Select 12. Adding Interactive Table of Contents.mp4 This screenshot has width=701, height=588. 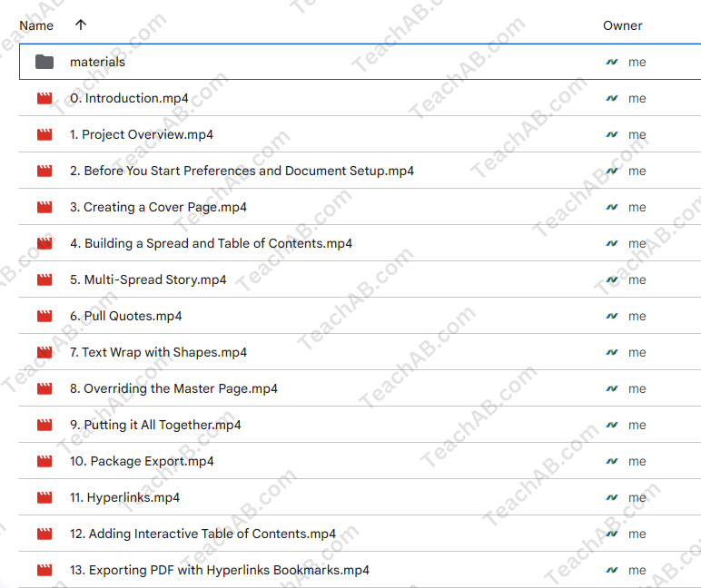203,534
